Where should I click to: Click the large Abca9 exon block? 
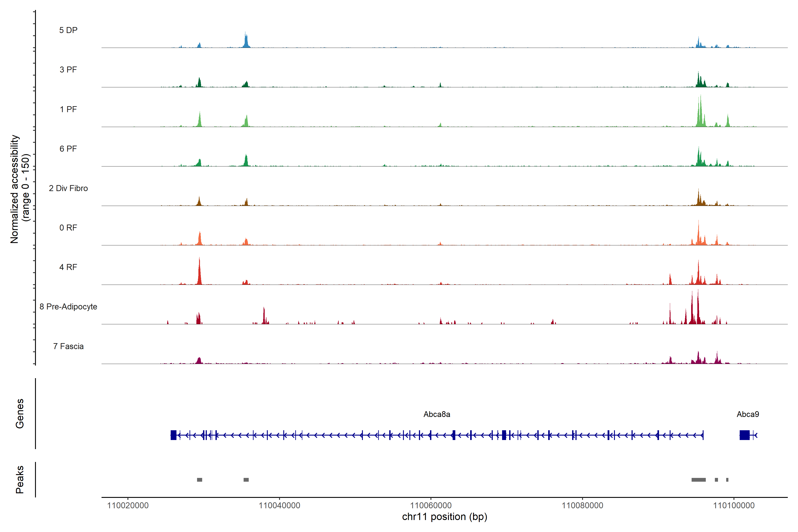744,435
